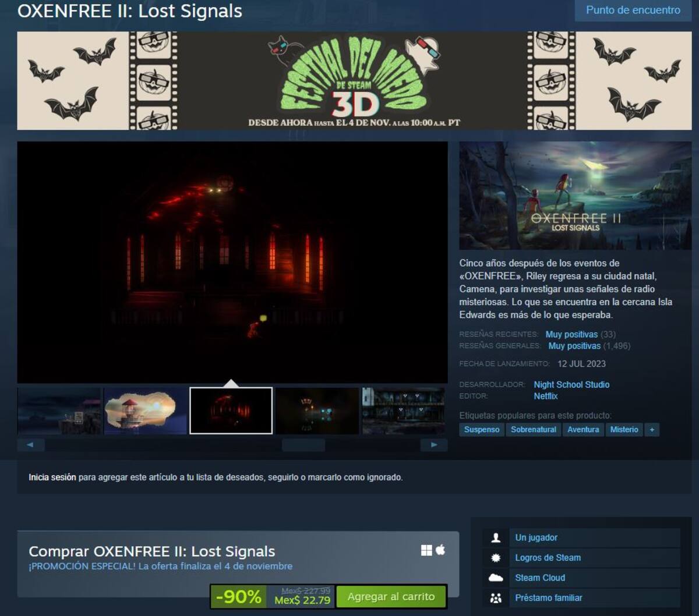
Task: Click the left arrow of thumbnail strip
Action: pyautogui.click(x=31, y=445)
